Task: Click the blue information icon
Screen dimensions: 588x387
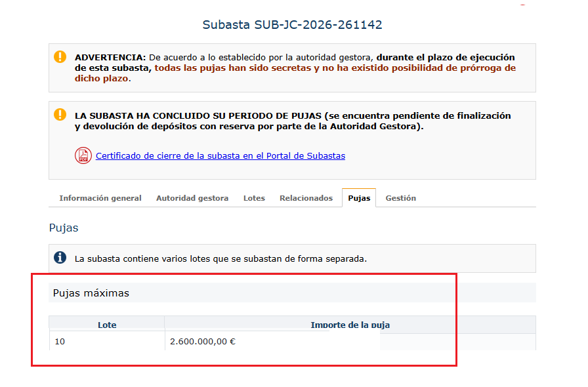Action: (60, 258)
